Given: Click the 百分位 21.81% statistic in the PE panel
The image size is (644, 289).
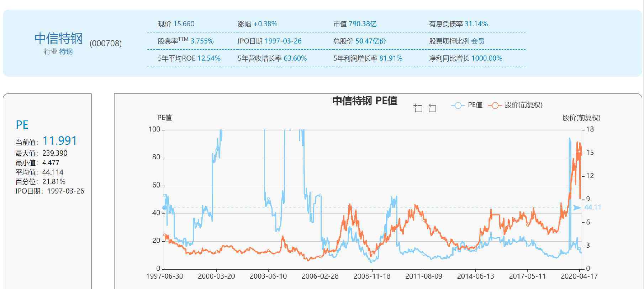Looking at the screenshot, I should (54, 181).
